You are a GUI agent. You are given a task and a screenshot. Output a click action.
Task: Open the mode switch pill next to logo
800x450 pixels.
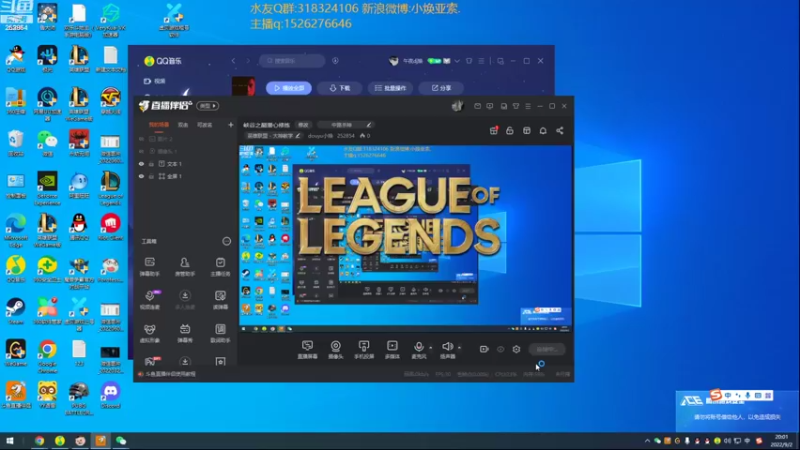coord(208,106)
